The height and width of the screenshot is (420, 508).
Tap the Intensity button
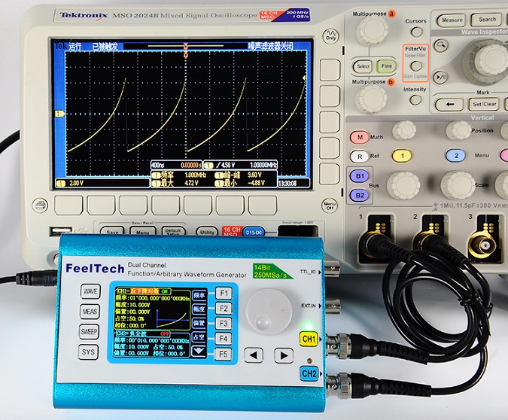pos(415,100)
